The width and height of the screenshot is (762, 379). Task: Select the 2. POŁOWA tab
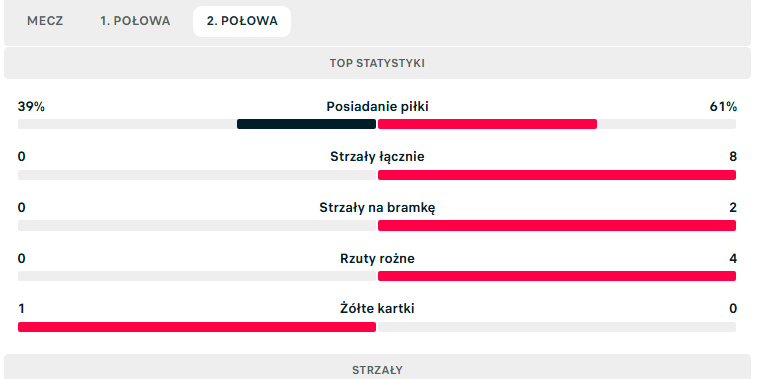click(242, 21)
